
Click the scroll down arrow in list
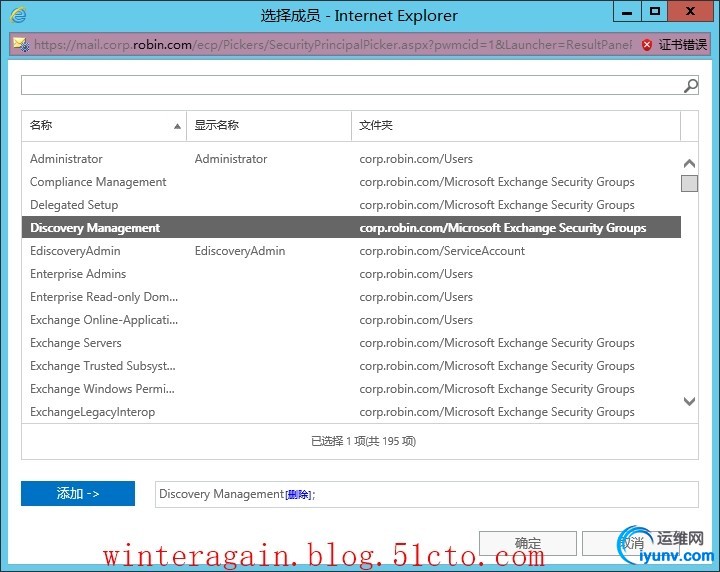pyautogui.click(x=689, y=401)
